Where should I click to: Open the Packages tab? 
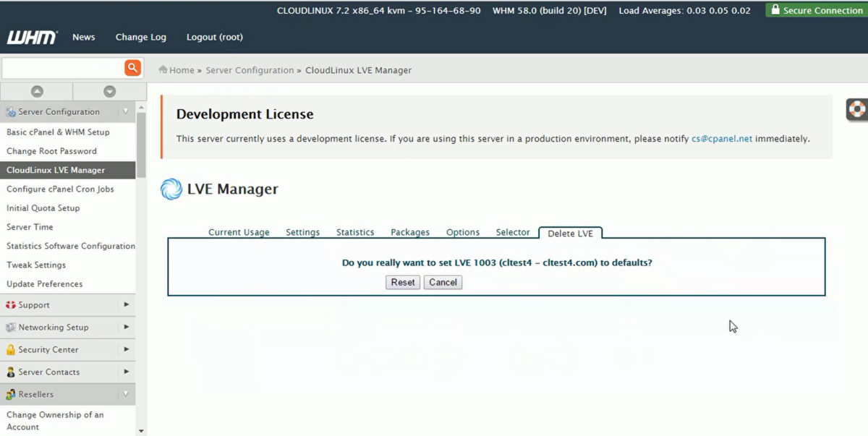point(410,232)
